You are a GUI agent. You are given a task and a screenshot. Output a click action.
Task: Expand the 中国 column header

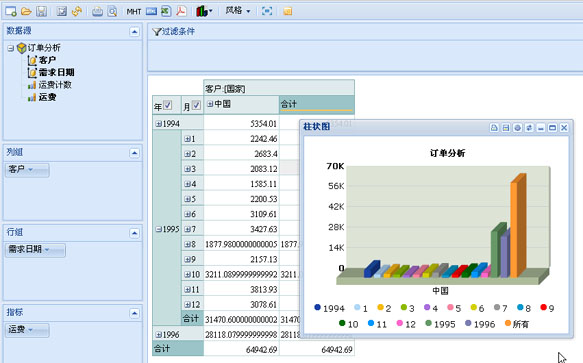click(210, 104)
